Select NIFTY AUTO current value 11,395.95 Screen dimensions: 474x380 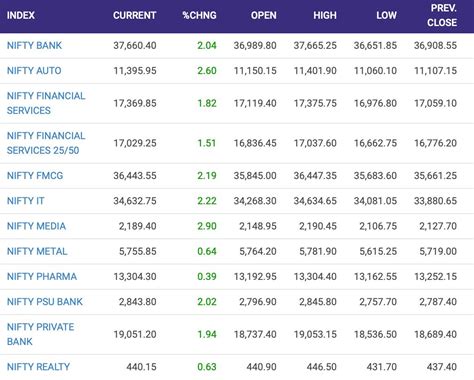[135, 71]
